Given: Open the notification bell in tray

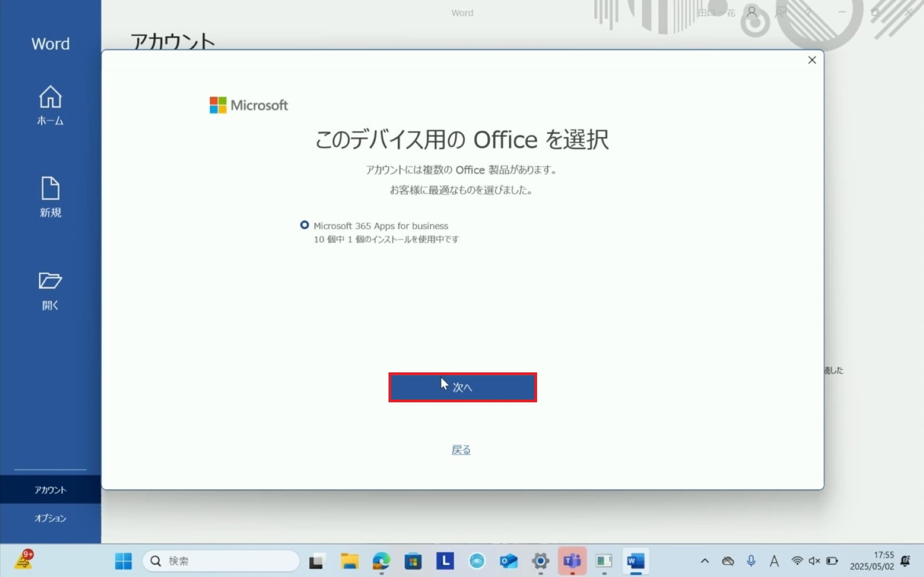Looking at the screenshot, I should [x=905, y=561].
